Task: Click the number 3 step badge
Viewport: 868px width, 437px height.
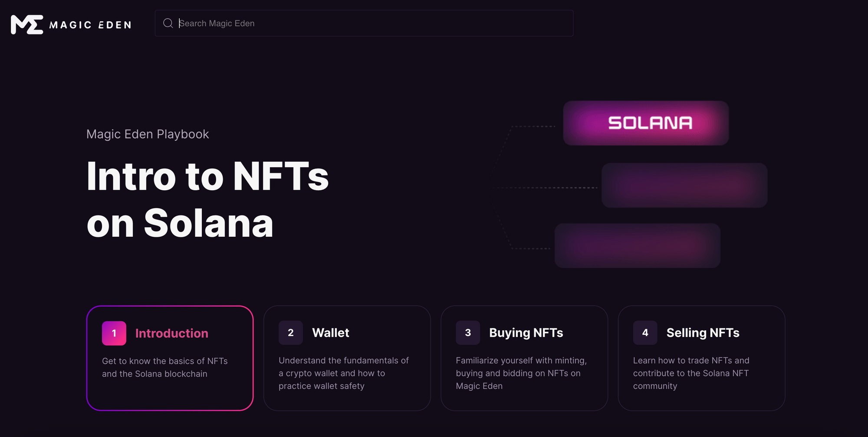Action: click(468, 333)
